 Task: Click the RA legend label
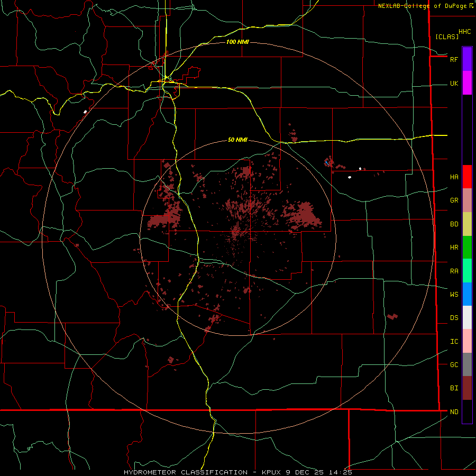454,271
